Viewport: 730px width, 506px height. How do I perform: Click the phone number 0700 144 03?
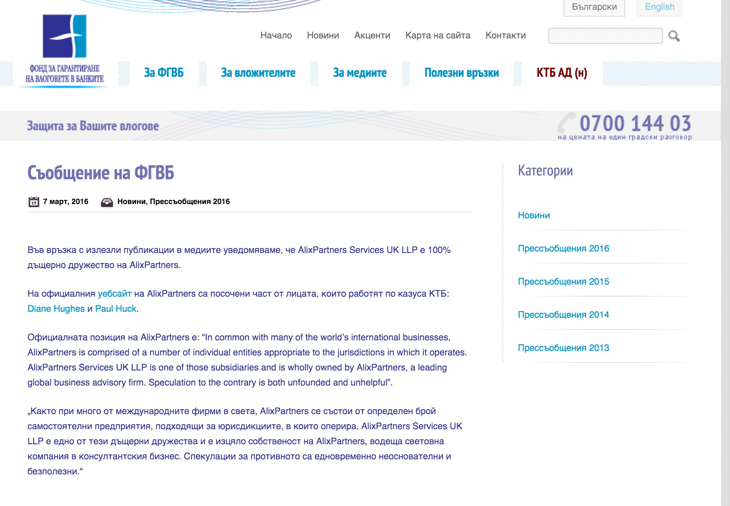coord(635,123)
